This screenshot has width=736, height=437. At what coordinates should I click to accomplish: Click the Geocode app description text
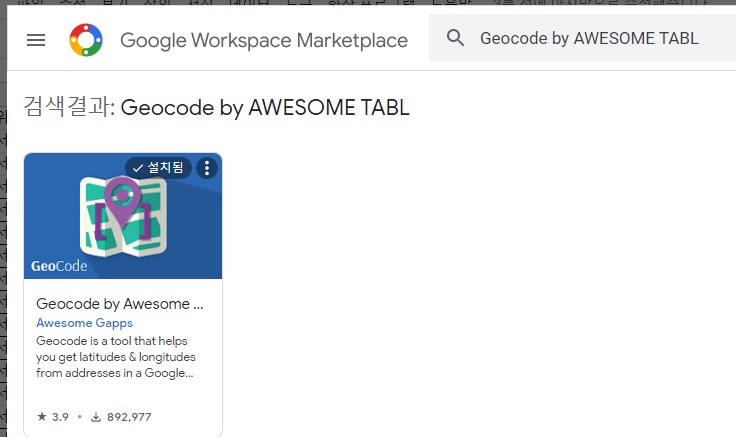tap(115, 357)
